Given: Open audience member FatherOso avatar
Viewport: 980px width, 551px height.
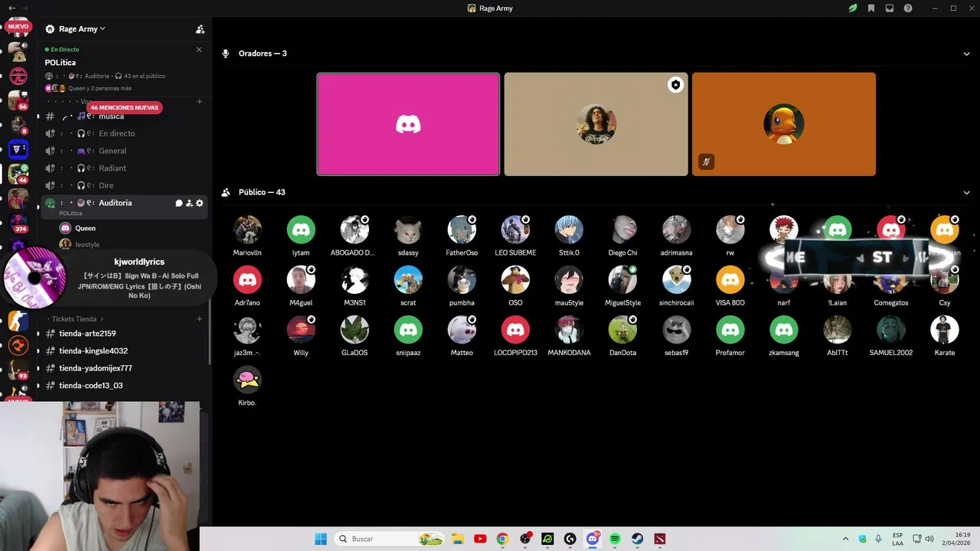Looking at the screenshot, I should pyautogui.click(x=462, y=230).
